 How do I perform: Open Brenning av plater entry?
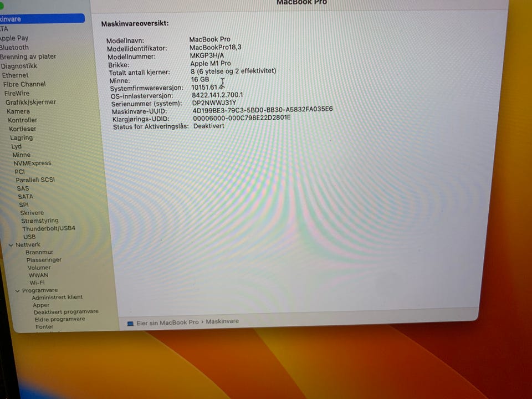[28, 57]
